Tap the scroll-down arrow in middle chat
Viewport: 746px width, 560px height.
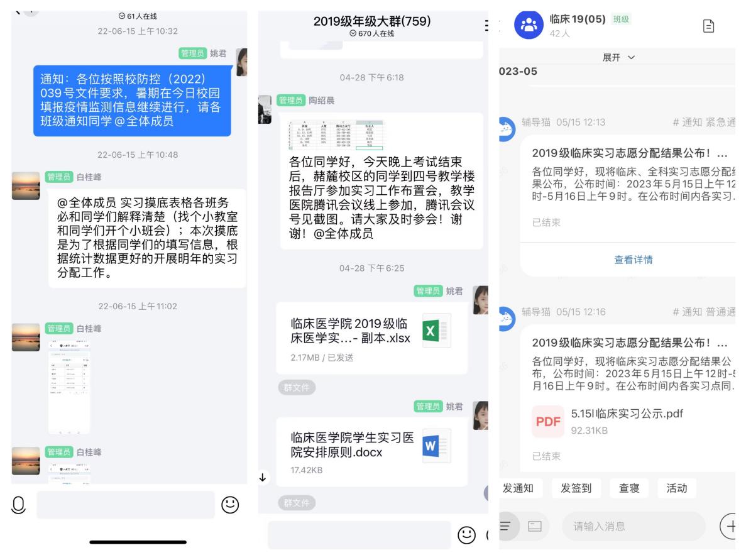coord(263,477)
